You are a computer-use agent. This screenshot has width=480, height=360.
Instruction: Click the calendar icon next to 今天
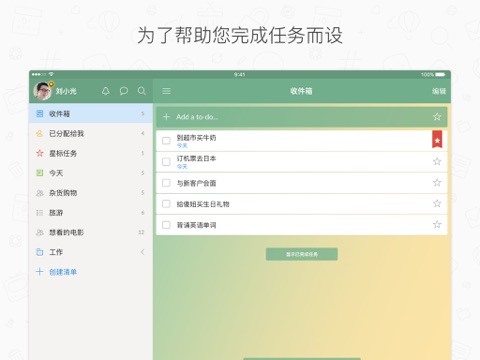click(39, 173)
